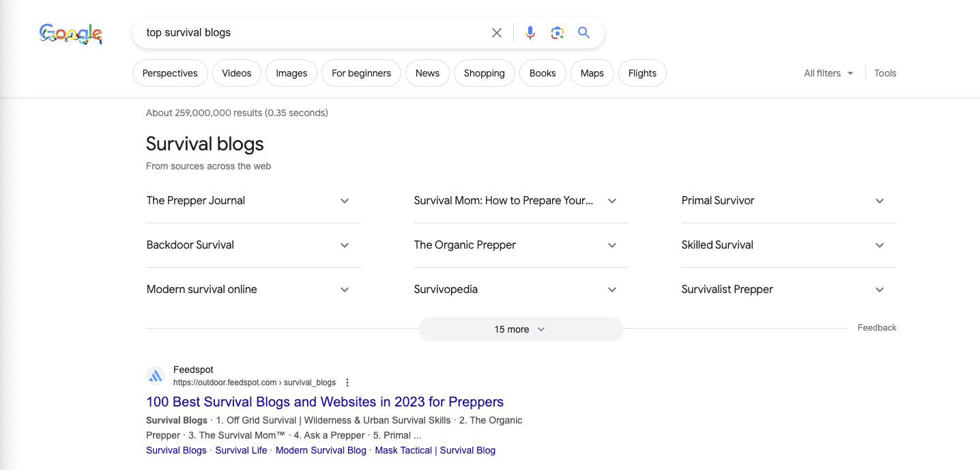Switch to Images results
The height and width of the screenshot is (470, 980).
(291, 73)
